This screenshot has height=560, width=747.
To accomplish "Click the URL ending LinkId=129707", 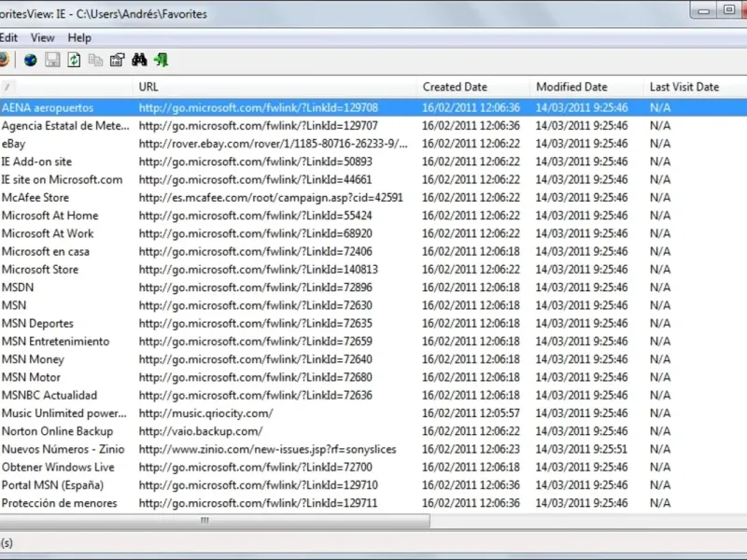I will (x=259, y=126).
